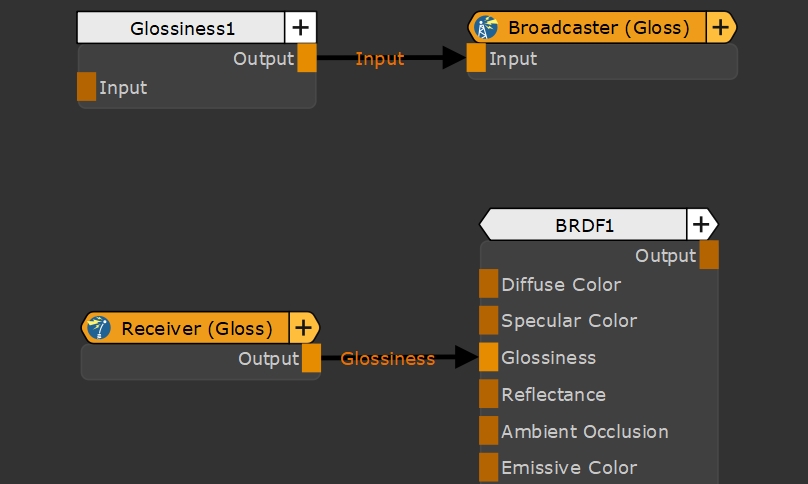The height and width of the screenshot is (484, 808).
Task: Click the Receiver (Gloss) dish icon
Action: click(x=98, y=327)
